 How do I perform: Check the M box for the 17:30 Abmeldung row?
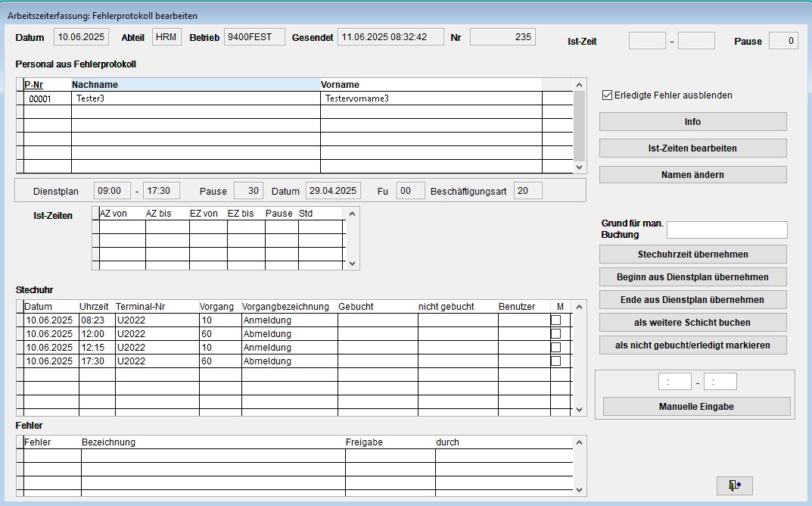(555, 361)
